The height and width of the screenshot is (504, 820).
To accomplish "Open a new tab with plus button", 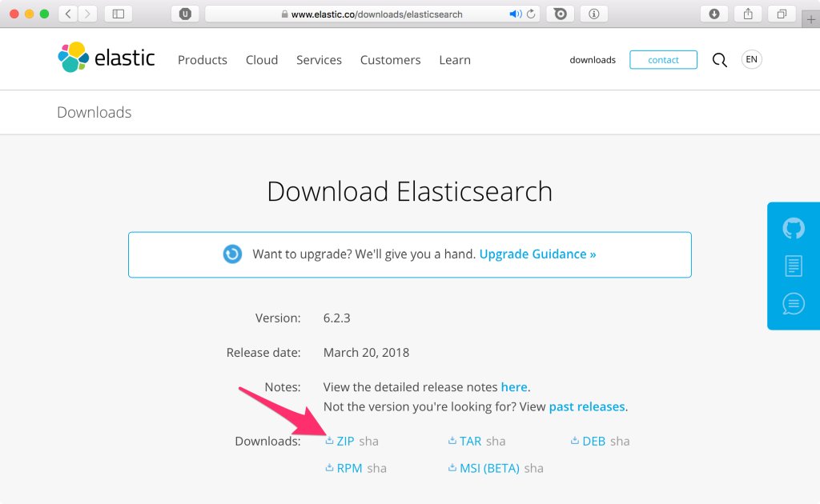I will pos(810,20).
